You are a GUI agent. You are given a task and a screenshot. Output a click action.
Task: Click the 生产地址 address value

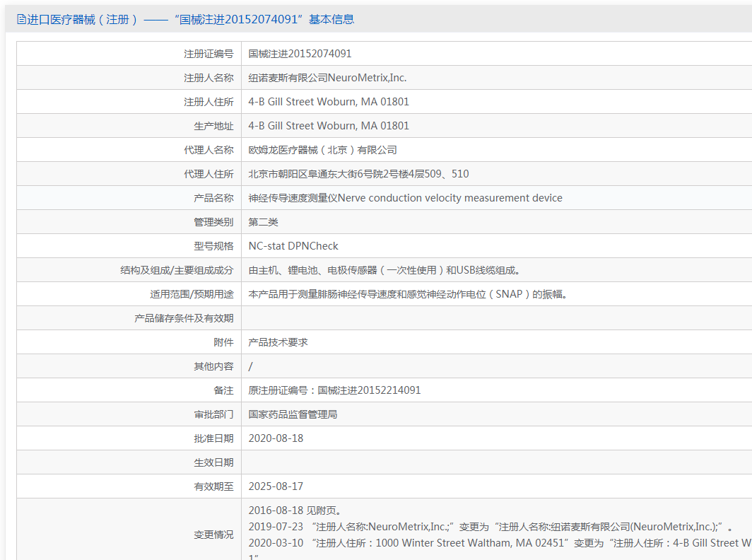329,126
